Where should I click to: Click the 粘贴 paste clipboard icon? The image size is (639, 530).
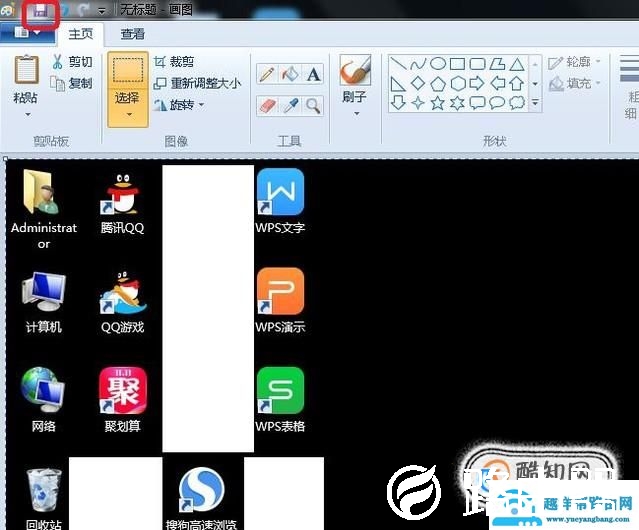26,70
